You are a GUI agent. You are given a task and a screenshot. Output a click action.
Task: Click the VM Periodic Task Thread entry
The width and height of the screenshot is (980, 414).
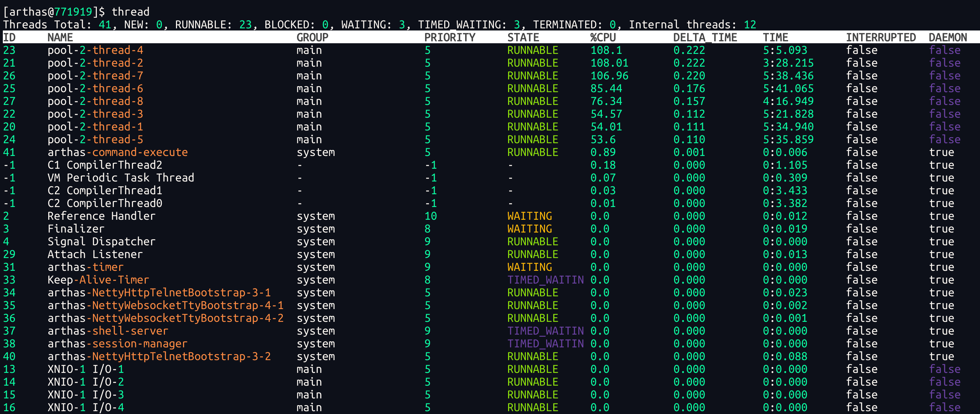click(x=121, y=178)
